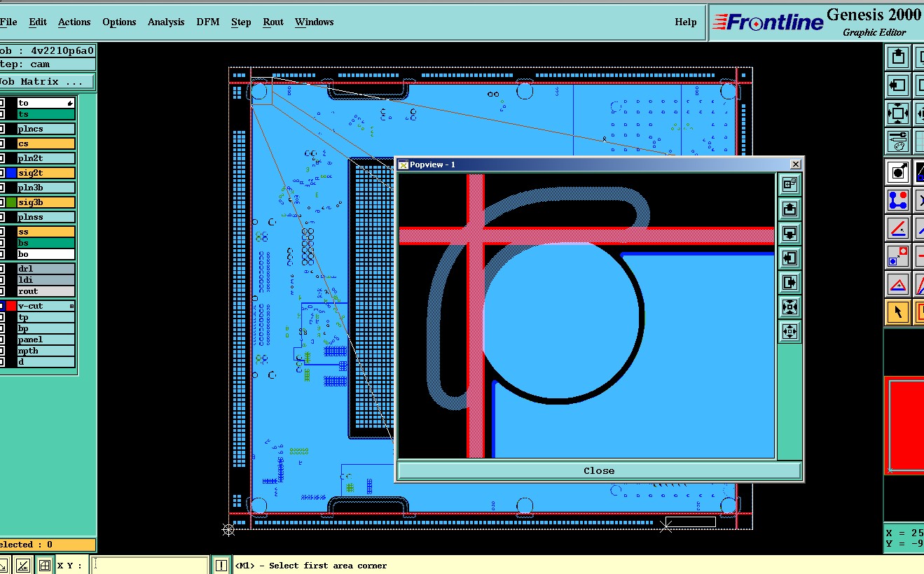Click zoom in icon in Popview toolbar
924x574 pixels.
pos(789,307)
